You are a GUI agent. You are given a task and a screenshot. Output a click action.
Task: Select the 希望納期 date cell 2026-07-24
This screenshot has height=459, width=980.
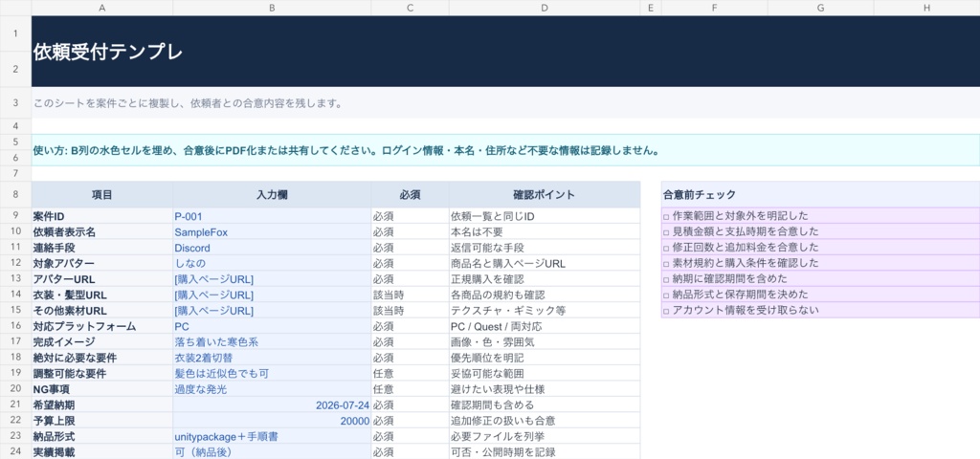point(272,405)
